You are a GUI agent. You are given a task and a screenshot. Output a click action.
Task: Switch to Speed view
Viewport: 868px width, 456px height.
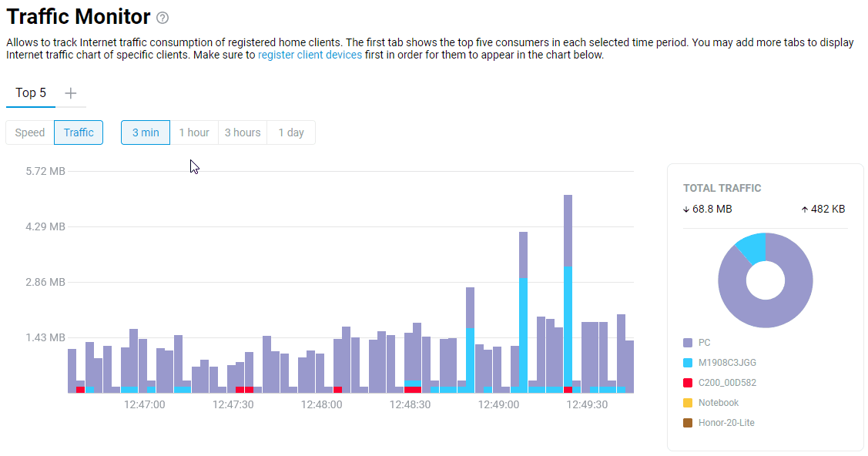[x=29, y=132]
